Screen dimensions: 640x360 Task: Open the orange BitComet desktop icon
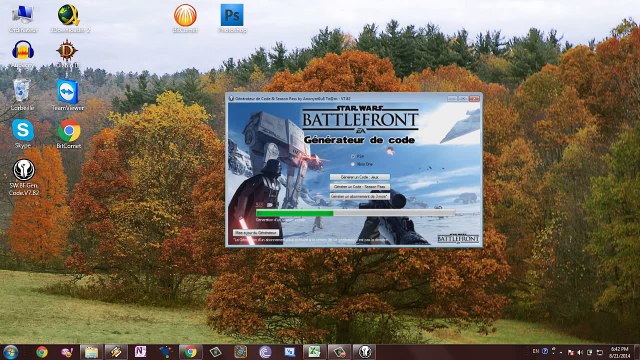185,18
